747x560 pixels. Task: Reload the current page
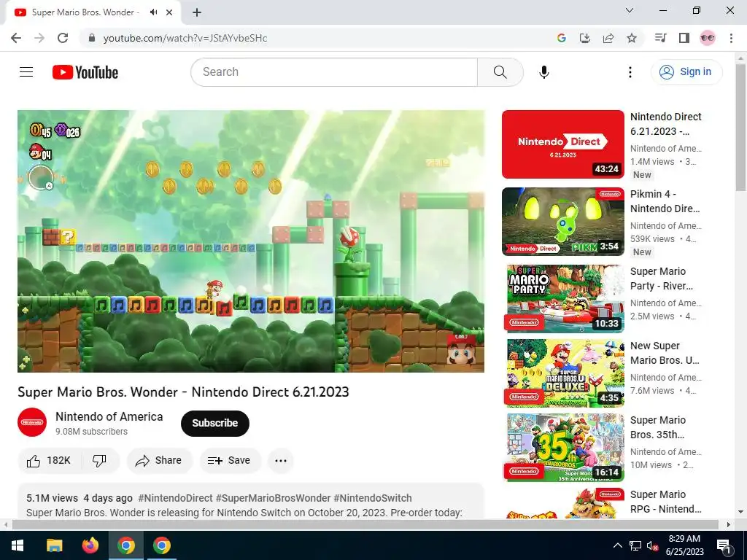pos(63,38)
